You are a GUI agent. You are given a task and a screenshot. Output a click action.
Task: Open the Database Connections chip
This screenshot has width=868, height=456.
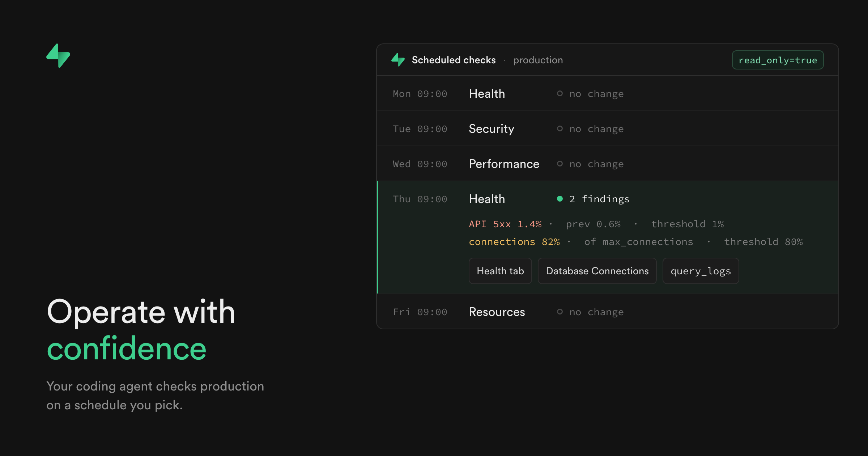[x=597, y=271]
